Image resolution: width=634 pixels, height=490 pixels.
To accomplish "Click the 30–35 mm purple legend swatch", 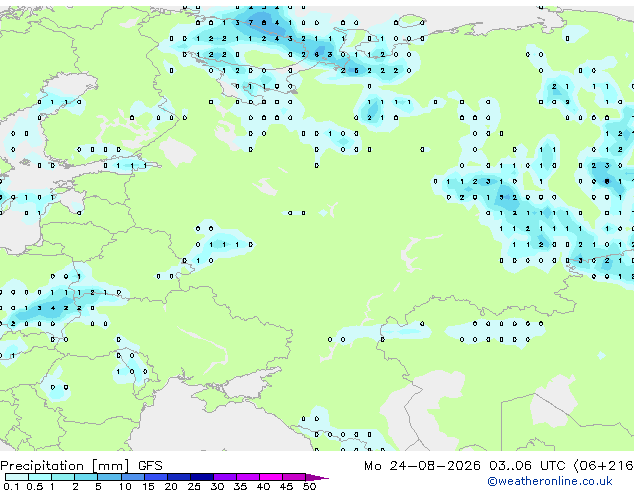I will tap(225, 477).
